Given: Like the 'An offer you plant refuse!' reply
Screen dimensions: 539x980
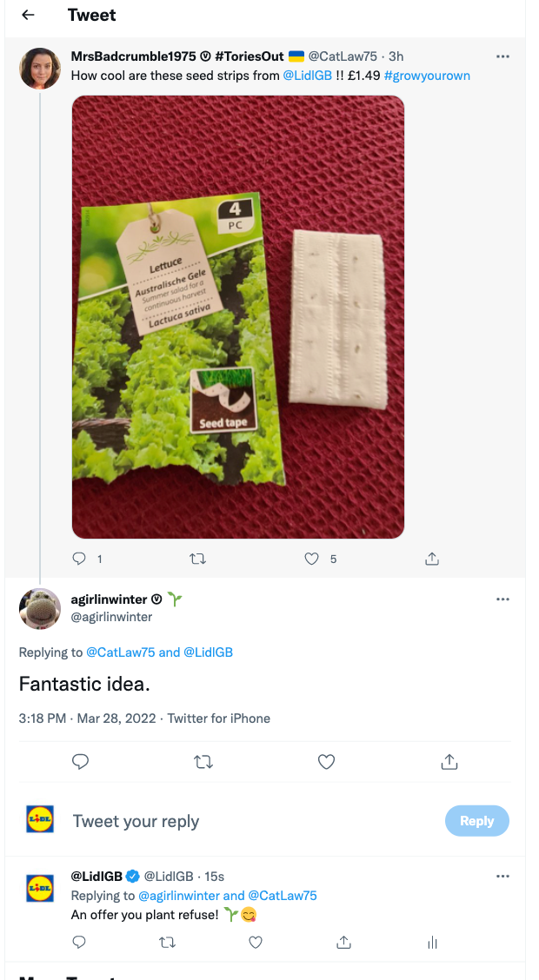Looking at the screenshot, I should click(255, 942).
